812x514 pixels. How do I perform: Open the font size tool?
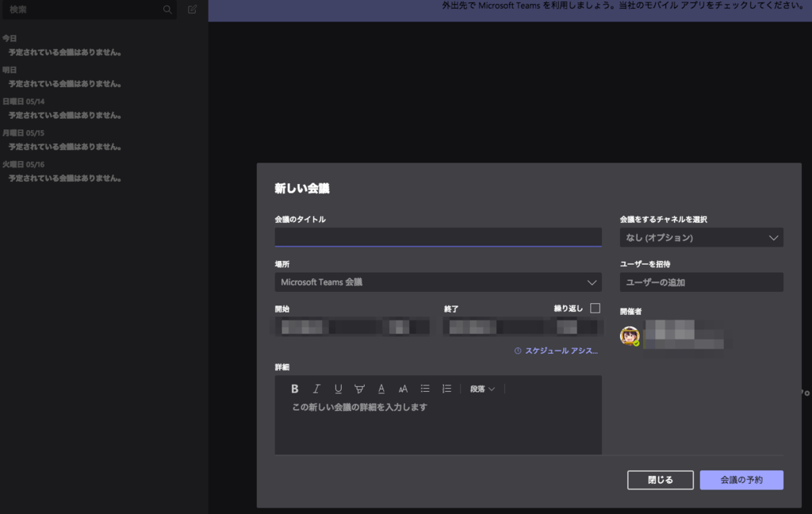pos(403,389)
